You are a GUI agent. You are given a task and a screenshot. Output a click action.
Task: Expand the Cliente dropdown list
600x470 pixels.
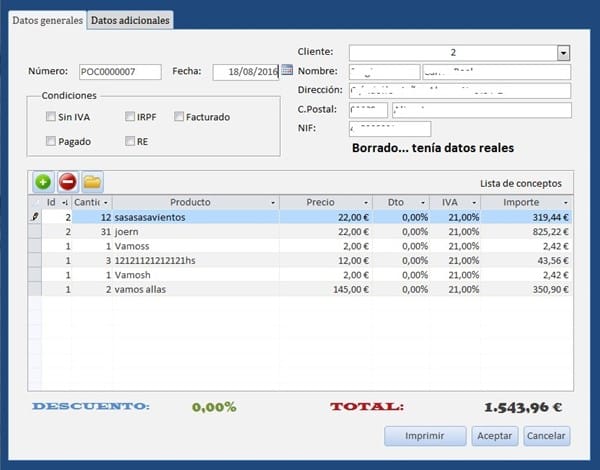pyautogui.click(x=563, y=53)
